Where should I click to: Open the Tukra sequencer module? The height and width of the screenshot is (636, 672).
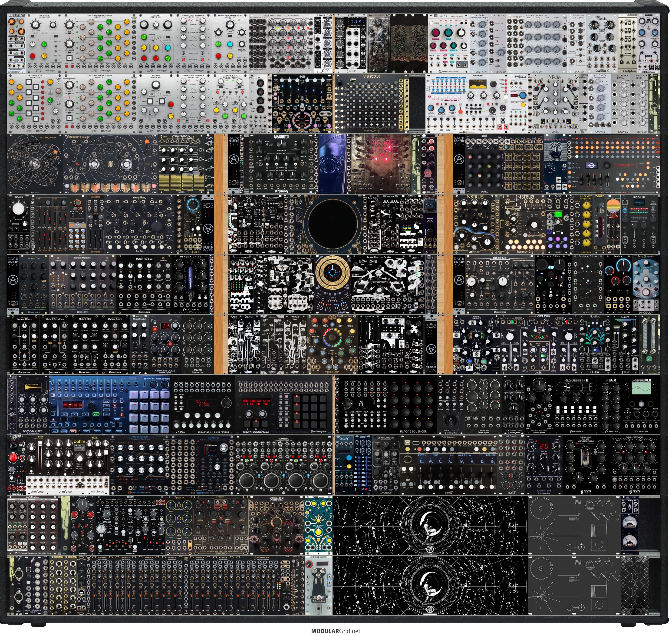pos(372,104)
